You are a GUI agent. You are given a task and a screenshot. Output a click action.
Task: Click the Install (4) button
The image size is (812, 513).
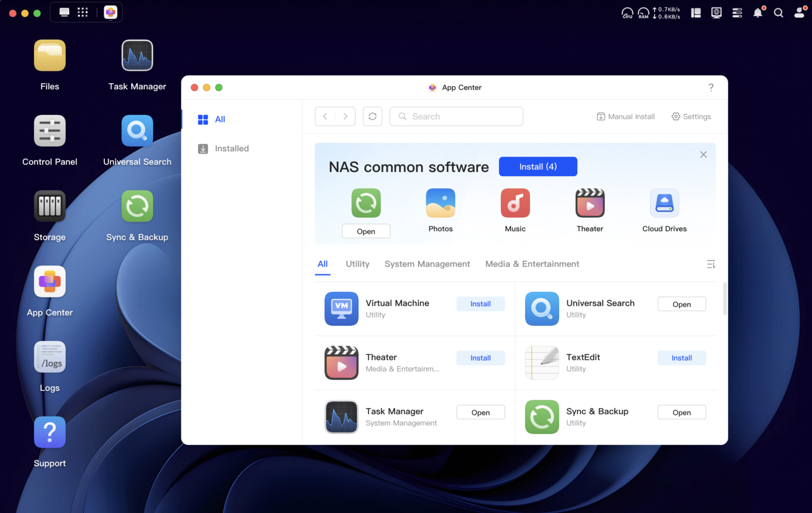pos(538,167)
